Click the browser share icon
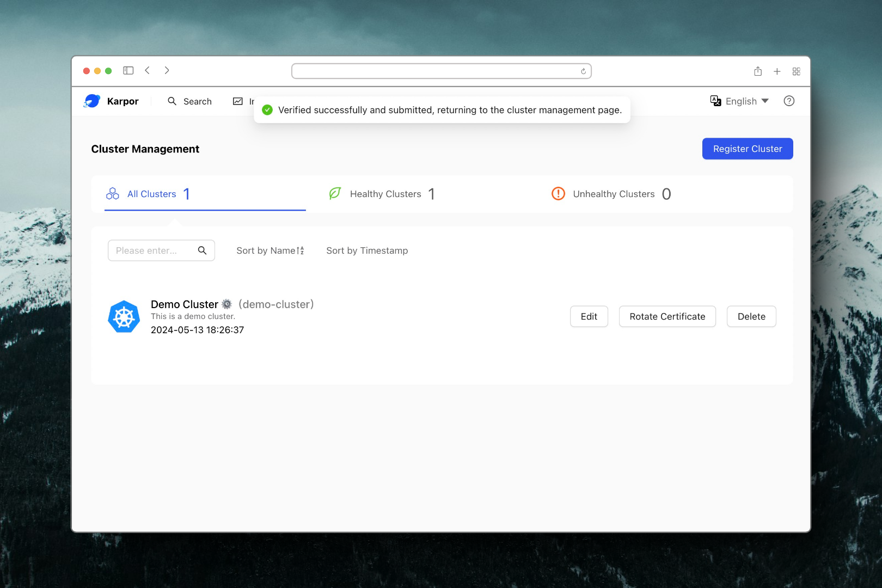 click(757, 71)
